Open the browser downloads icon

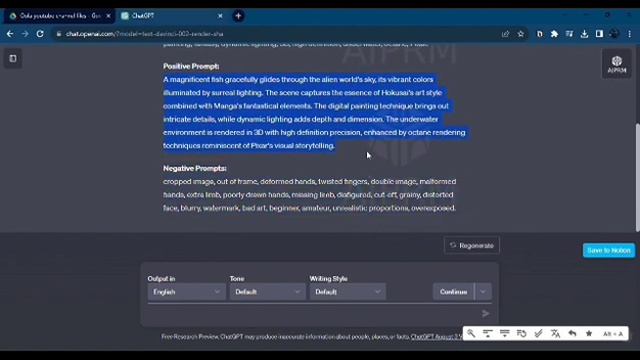coord(584,34)
